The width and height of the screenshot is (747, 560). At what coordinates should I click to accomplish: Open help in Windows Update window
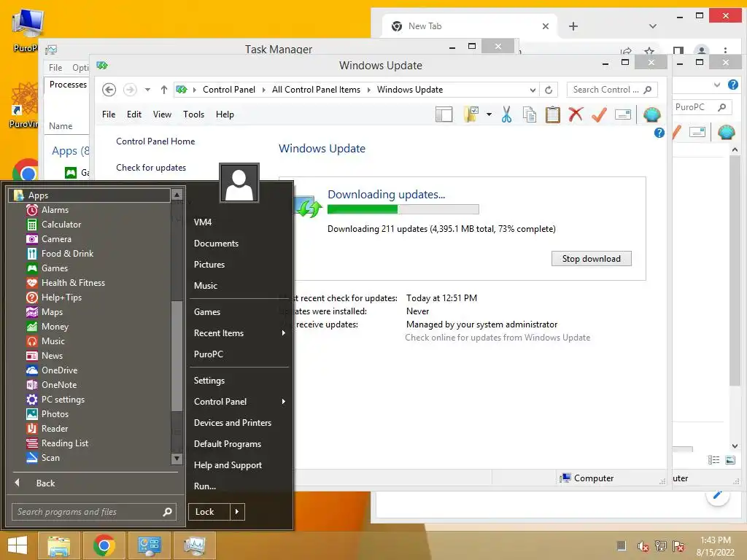pos(659,133)
